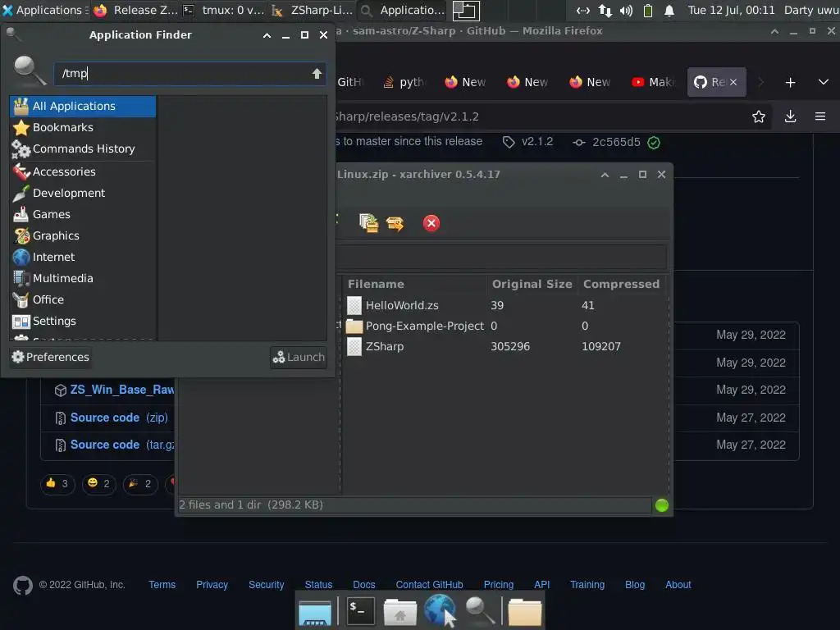Select Graphics category

click(83, 235)
